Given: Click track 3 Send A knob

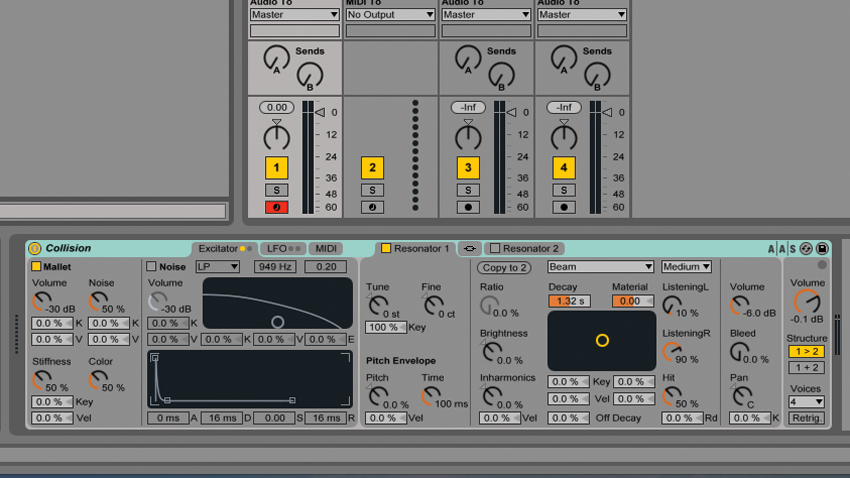Looking at the screenshot, I should 468,59.
